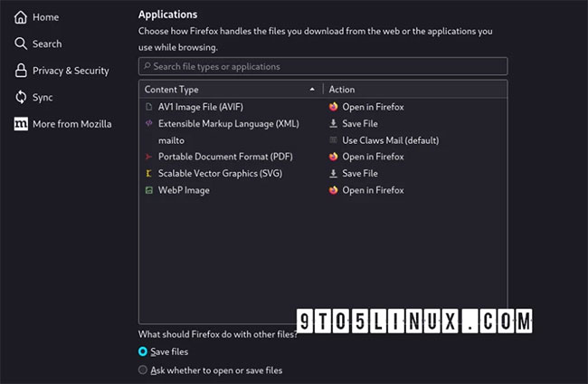Select the Scalable Vector Graphics (SVG) row
This screenshot has height=384, width=588.
(323, 173)
